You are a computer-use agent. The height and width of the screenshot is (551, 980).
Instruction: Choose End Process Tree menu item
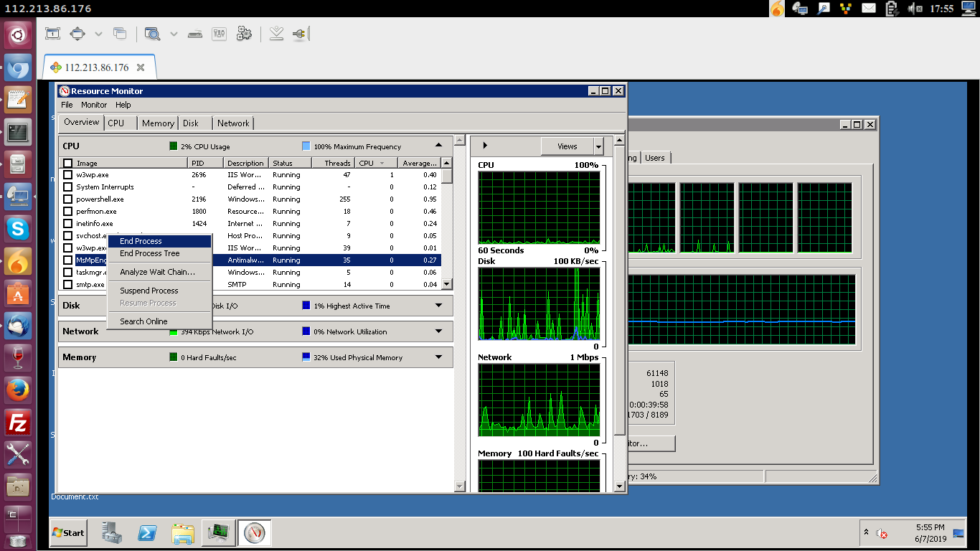(x=159, y=253)
